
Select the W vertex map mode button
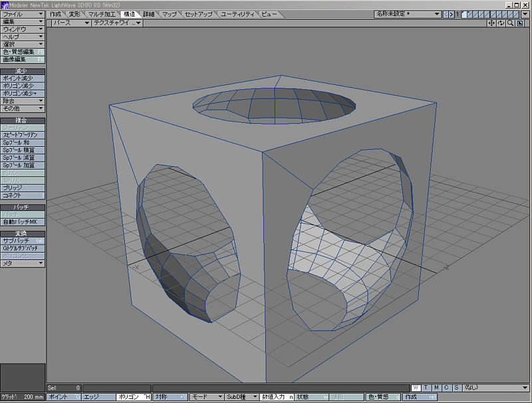coord(416,388)
